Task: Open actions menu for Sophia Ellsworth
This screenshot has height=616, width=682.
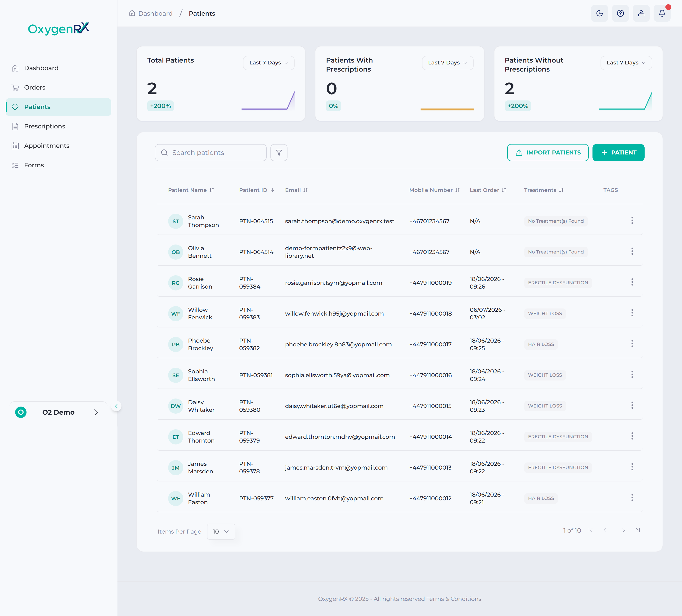Action: coord(632,375)
